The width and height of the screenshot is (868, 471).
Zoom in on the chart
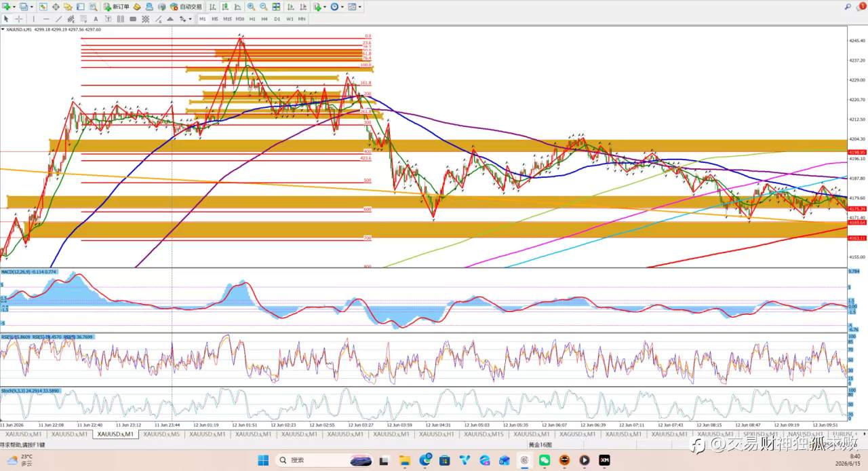(251, 7)
